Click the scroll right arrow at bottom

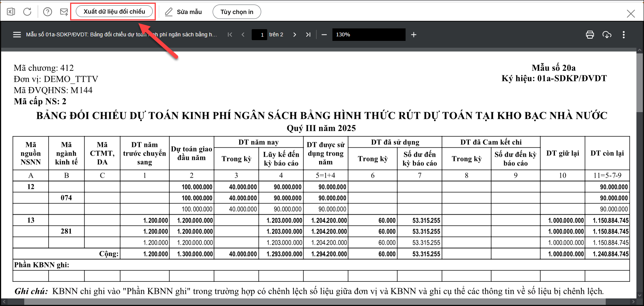tap(633, 302)
